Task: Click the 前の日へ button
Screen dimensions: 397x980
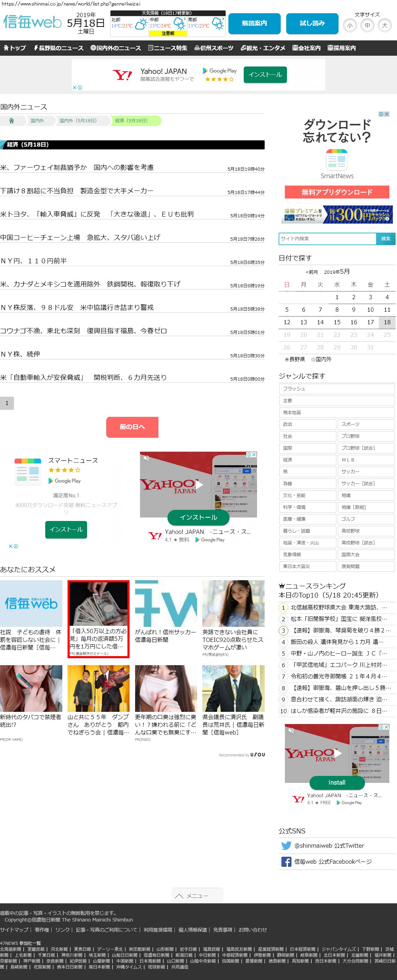Action: [x=132, y=427]
